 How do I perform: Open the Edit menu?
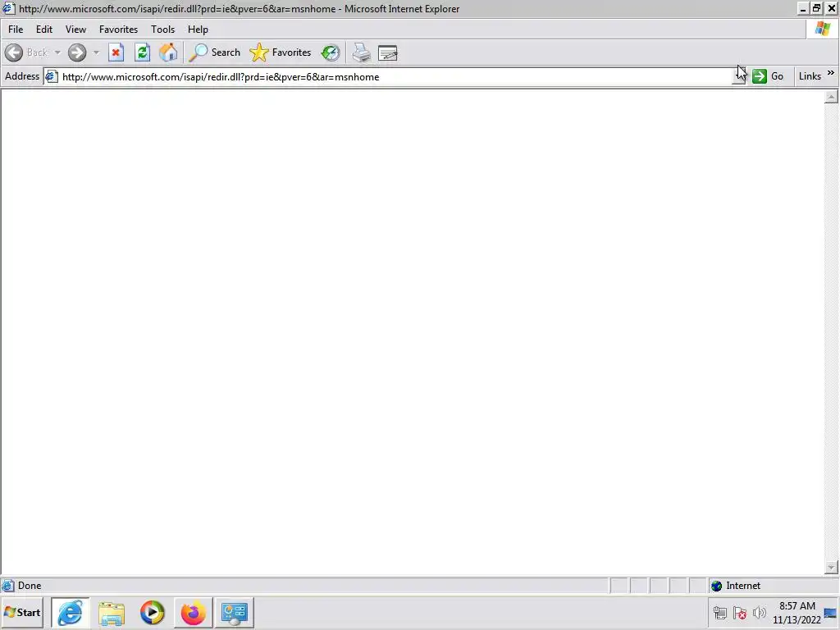coord(44,30)
